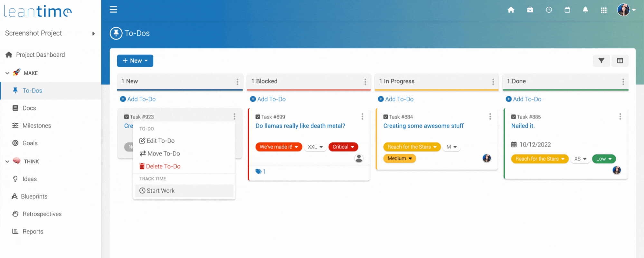Open Task #884 card options dots
Viewport: 644px width, 258px height.
tap(490, 116)
